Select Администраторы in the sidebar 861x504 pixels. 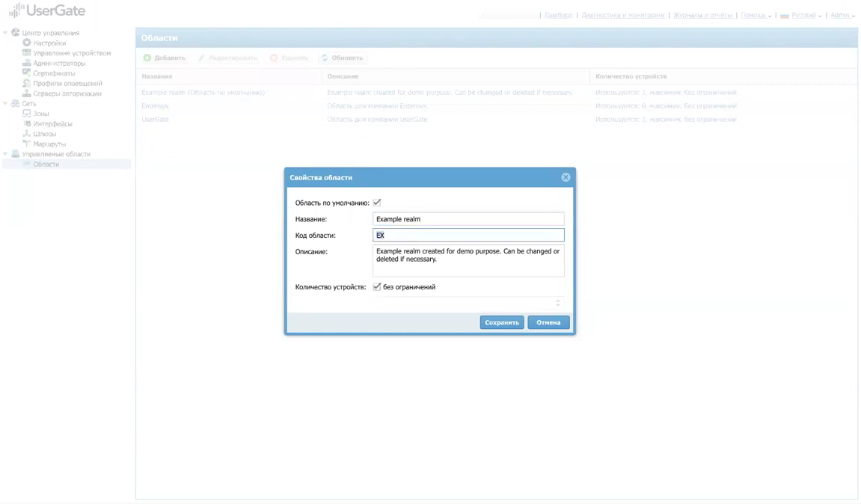click(59, 63)
